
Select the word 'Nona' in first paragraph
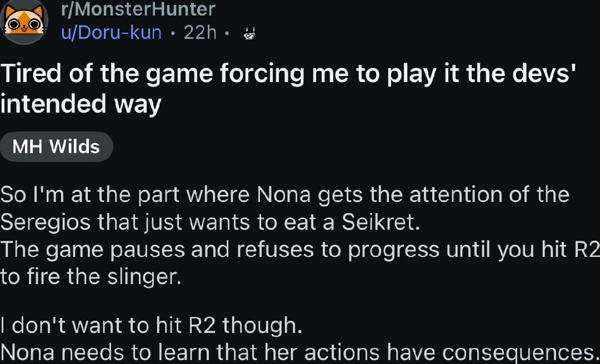(283, 195)
